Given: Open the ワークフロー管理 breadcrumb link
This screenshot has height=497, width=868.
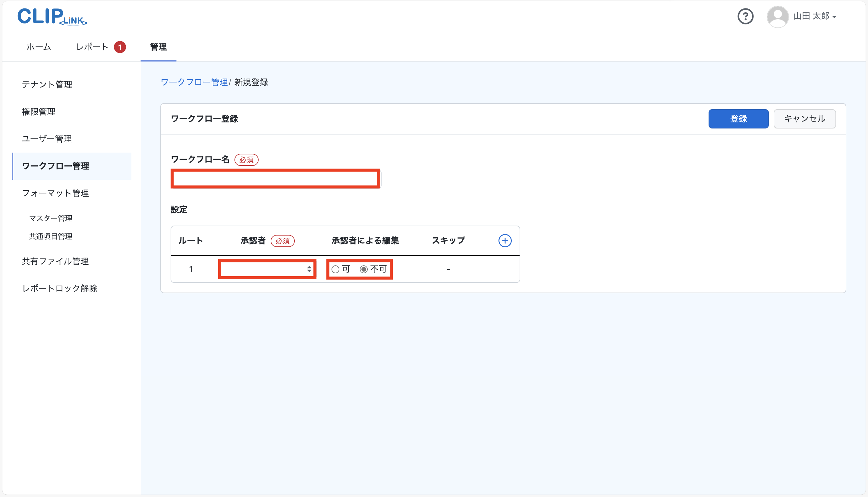Looking at the screenshot, I should [x=194, y=82].
